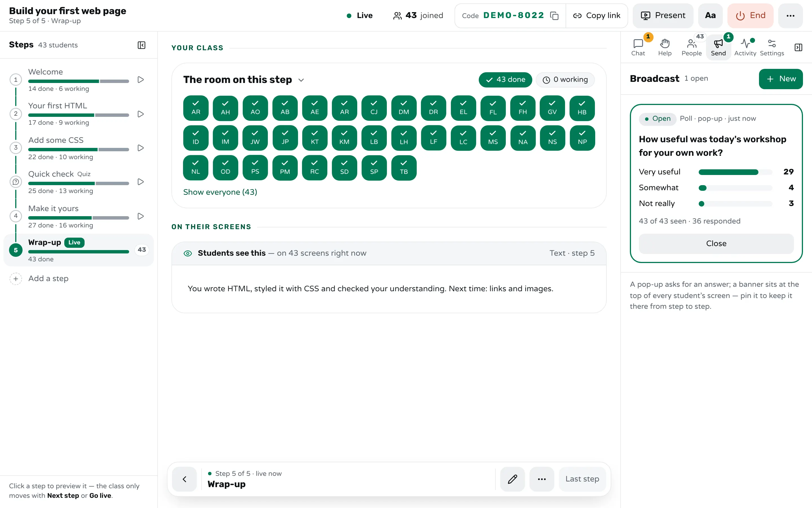The height and width of the screenshot is (508, 812).
Task: Select student tile HB
Action: coord(582,108)
